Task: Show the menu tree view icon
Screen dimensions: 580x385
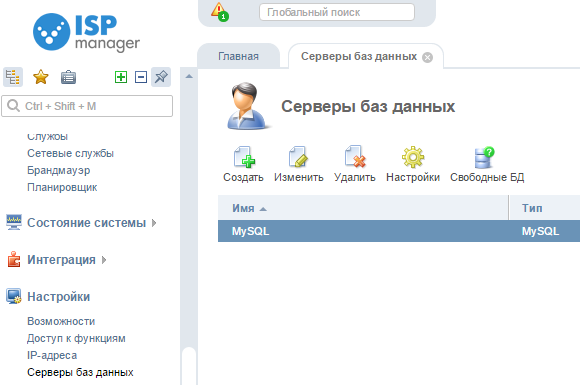Action: 13,77
